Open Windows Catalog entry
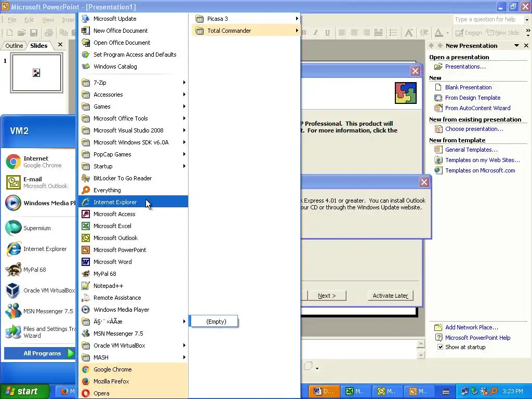The height and width of the screenshot is (399, 532). (x=133, y=66)
